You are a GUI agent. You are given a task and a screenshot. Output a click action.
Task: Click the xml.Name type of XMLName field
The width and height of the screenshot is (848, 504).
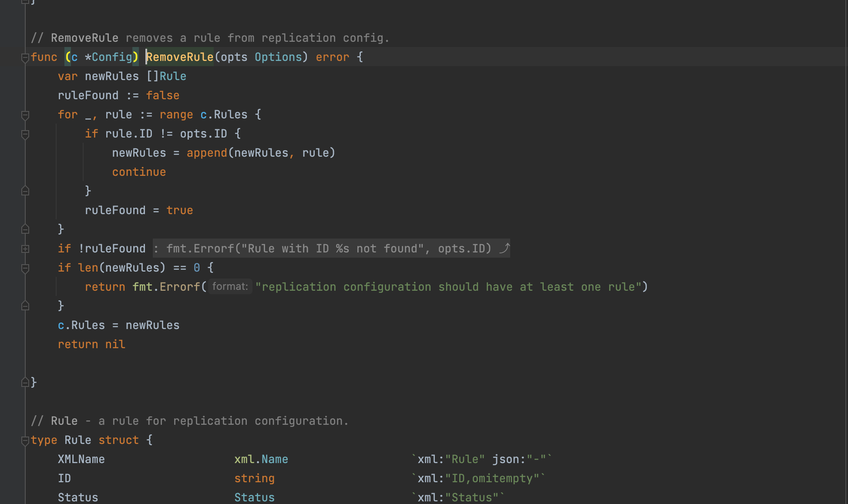261,459
